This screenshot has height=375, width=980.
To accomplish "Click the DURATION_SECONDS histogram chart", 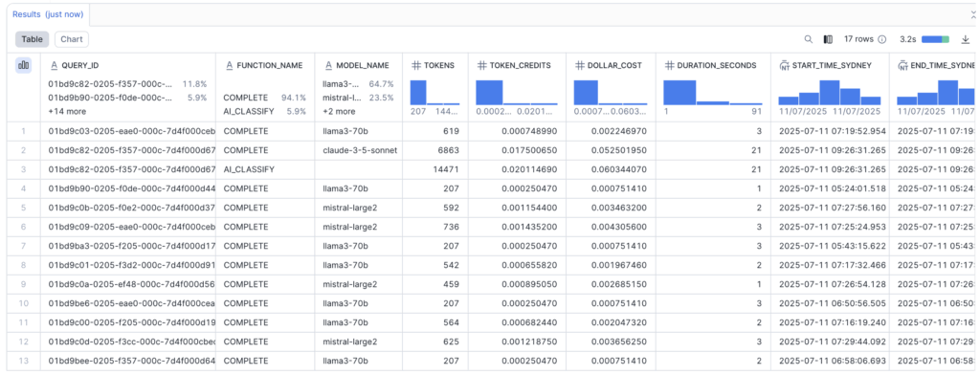I will click(712, 93).
